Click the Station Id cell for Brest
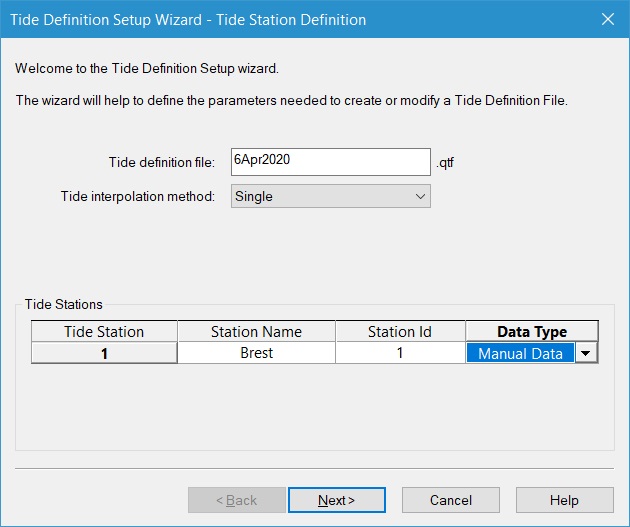The height and width of the screenshot is (527, 630). coord(399,353)
